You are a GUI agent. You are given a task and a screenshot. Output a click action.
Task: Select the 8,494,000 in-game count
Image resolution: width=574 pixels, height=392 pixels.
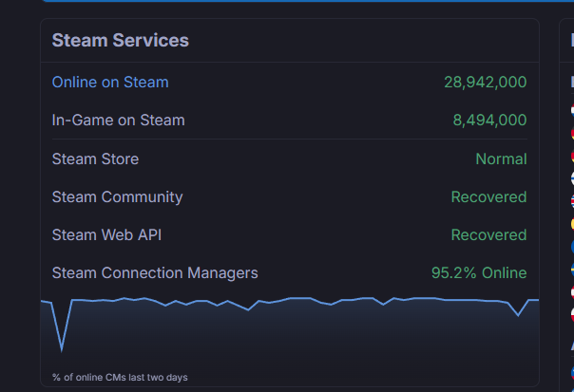pyautogui.click(x=489, y=121)
